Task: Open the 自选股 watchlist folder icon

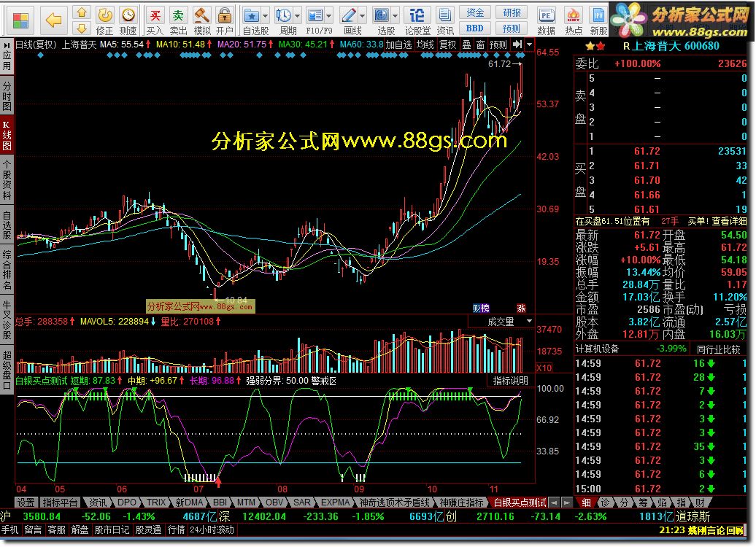Action: [251, 16]
